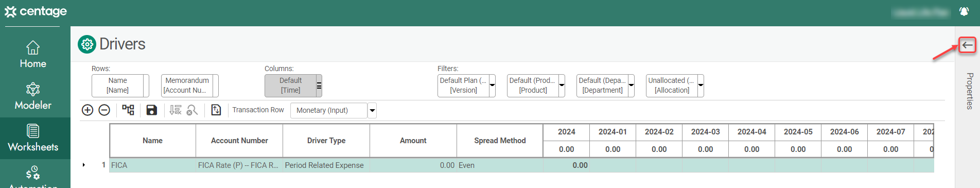Open the Unallocated allocation filter dropdown
Image resolution: width=980 pixels, height=188 pixels.
click(701, 86)
